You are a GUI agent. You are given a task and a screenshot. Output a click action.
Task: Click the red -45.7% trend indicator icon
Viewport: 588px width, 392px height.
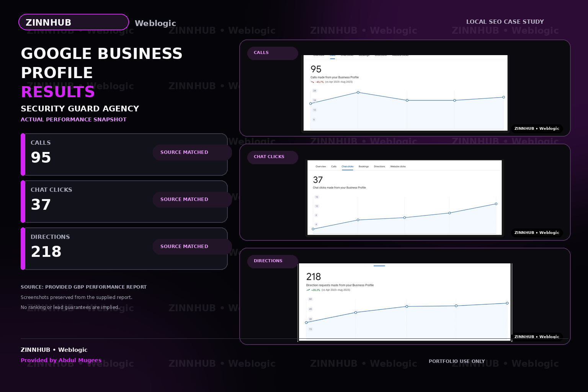pos(312,82)
